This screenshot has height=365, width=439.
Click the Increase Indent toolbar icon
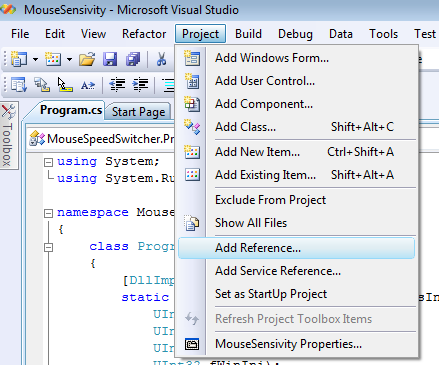[140, 85]
